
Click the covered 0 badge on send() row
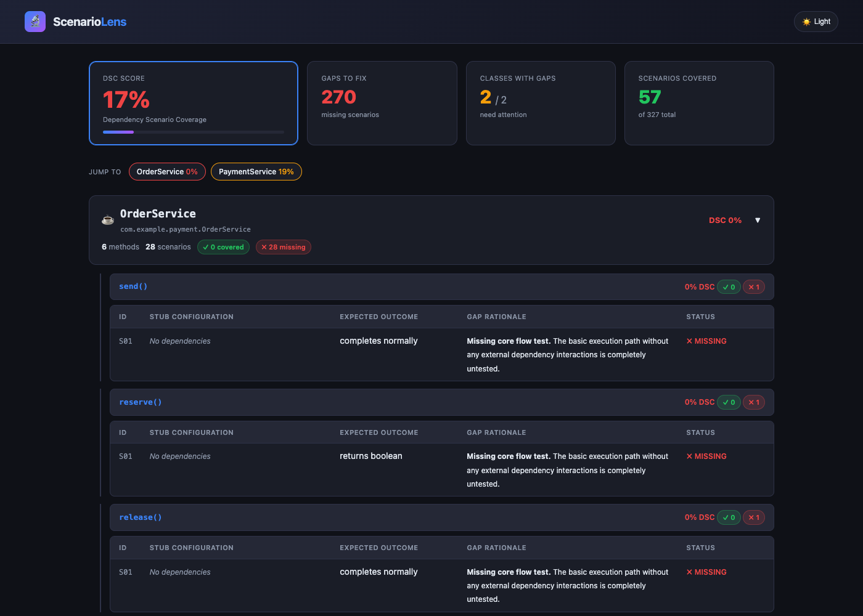click(729, 287)
